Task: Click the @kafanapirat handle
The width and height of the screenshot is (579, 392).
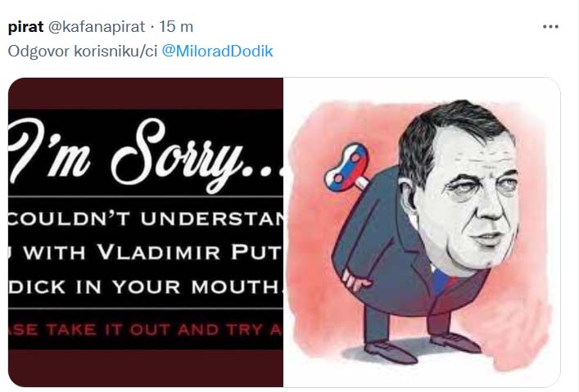Action: click(97, 26)
